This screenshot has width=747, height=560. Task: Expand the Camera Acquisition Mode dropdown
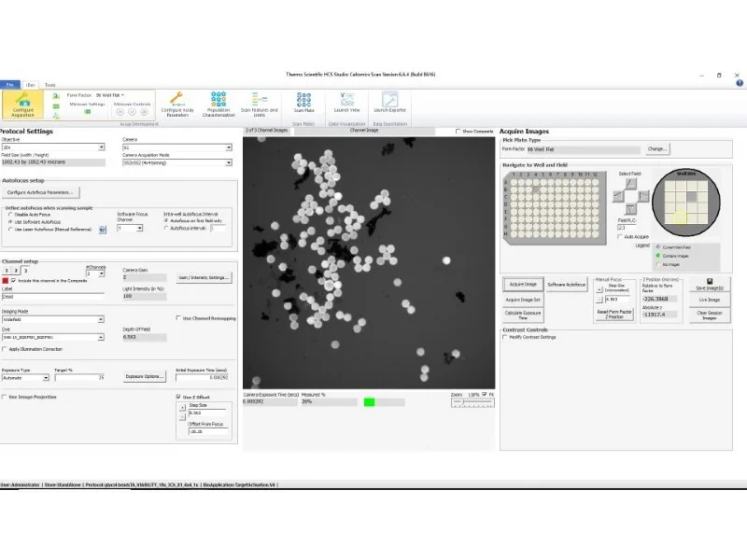[x=229, y=161]
